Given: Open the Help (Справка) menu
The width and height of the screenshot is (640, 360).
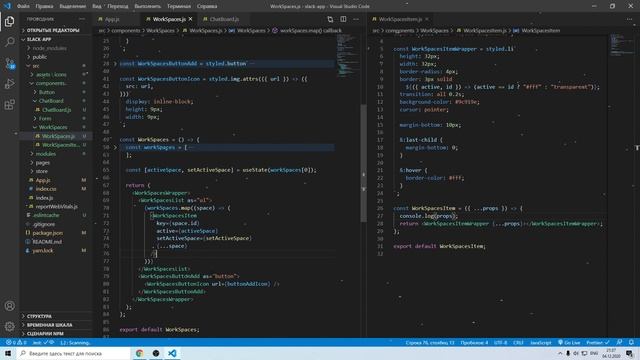Looking at the screenshot, I should point(207,6).
